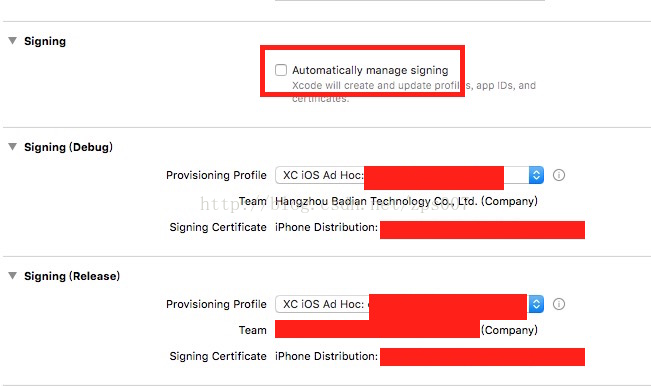Click the Hangzhou Badian Technology team name
This screenshot has width=651, height=386.
(x=406, y=201)
